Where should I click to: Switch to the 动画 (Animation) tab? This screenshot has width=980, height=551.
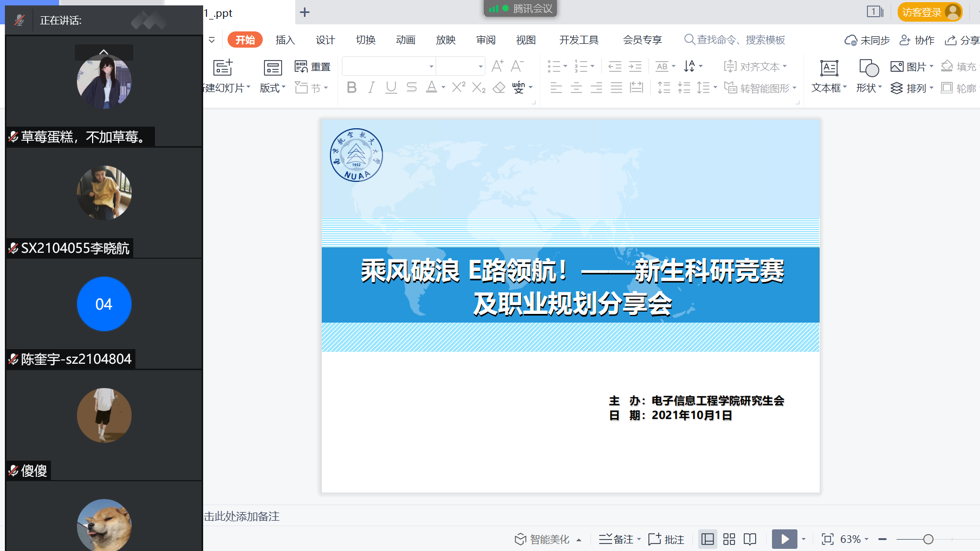[x=405, y=40]
